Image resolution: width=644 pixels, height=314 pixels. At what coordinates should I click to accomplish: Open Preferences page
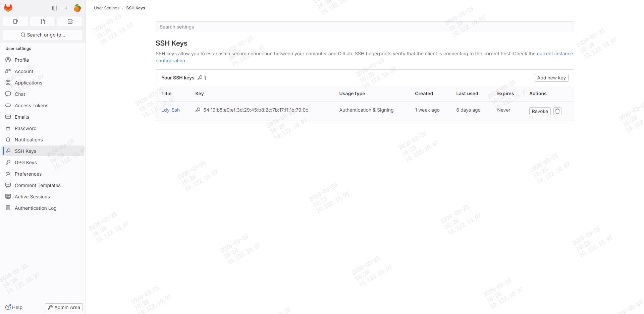(43, 174)
